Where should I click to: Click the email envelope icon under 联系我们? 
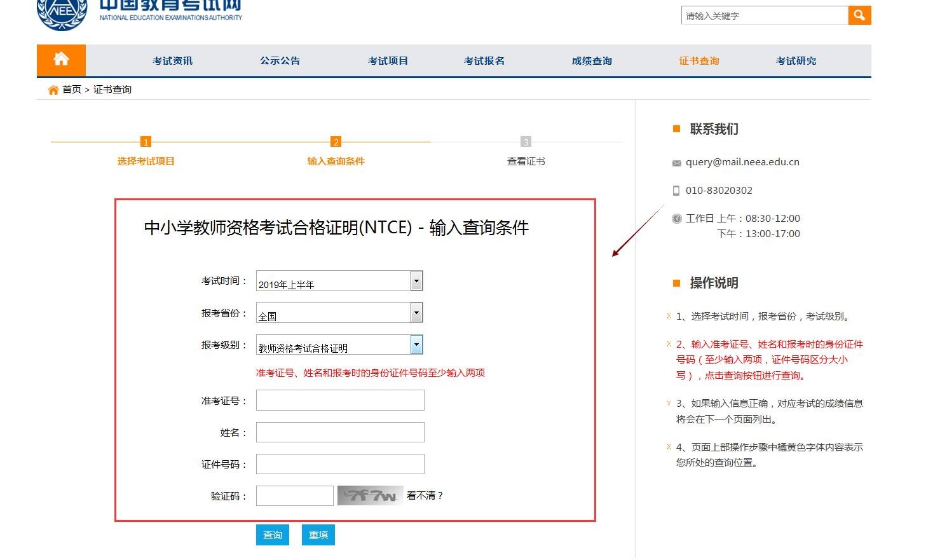tap(676, 163)
